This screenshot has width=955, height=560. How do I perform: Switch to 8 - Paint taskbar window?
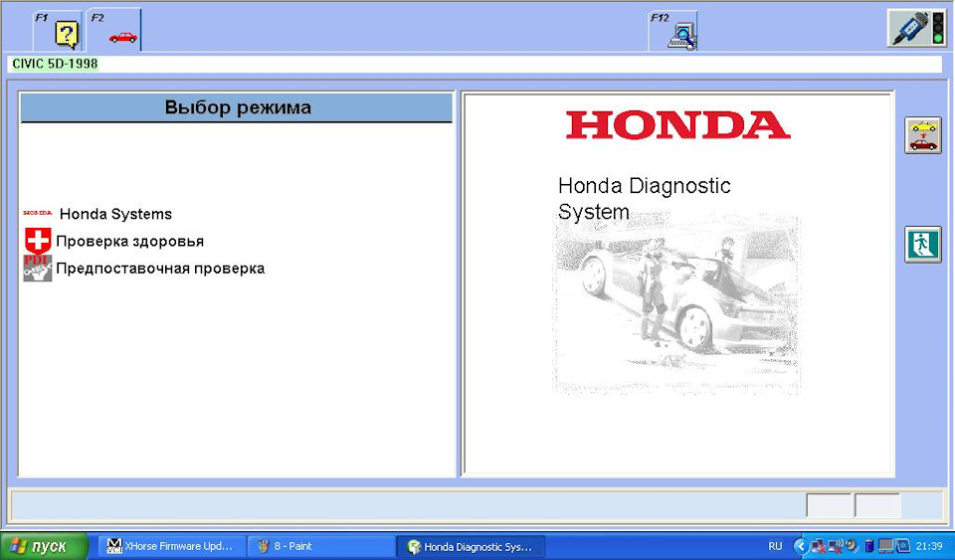tap(320, 546)
